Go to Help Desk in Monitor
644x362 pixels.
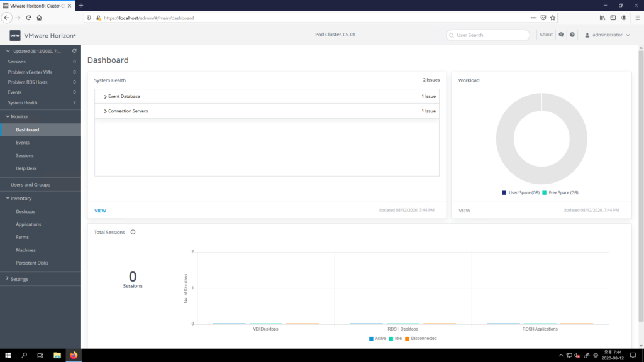(x=28, y=168)
